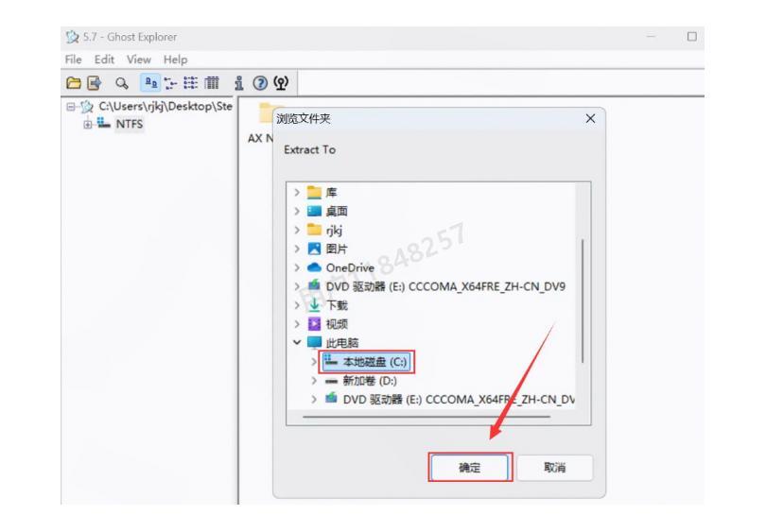Click the rjkj folder icon in dialog

314,230
